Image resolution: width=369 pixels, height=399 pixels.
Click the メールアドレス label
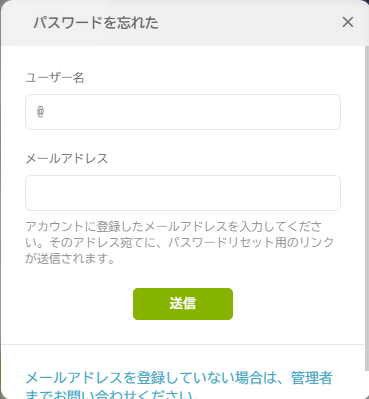[67, 158]
